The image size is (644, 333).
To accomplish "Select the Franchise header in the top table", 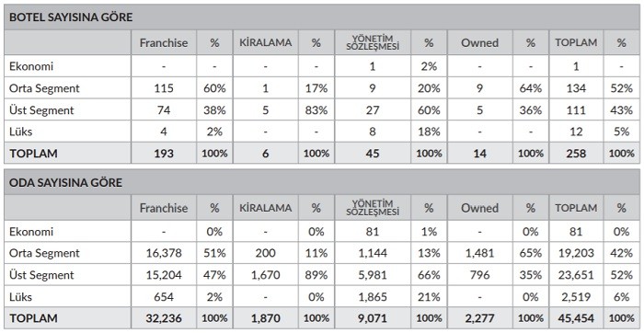I will tap(164, 42).
